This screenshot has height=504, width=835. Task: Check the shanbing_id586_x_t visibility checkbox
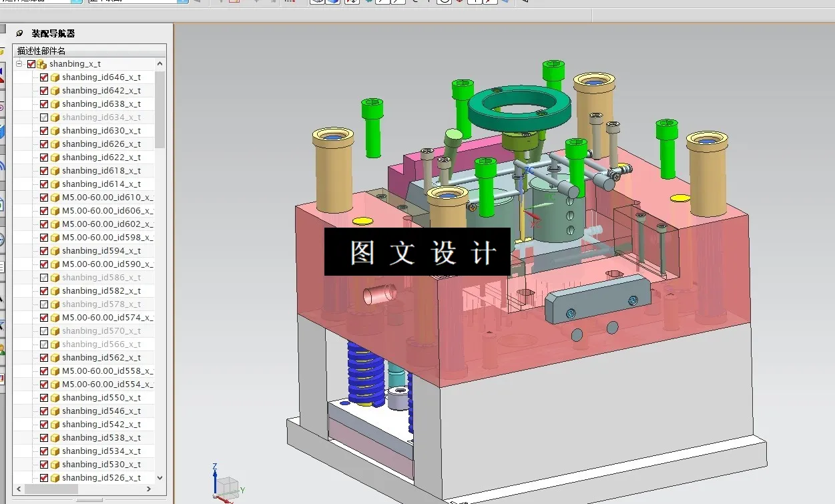(43, 277)
